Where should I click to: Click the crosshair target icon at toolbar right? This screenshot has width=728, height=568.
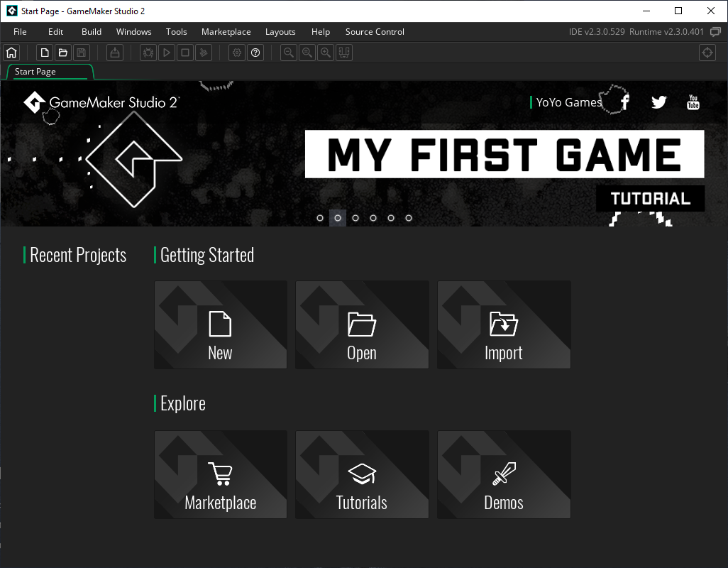click(x=707, y=53)
